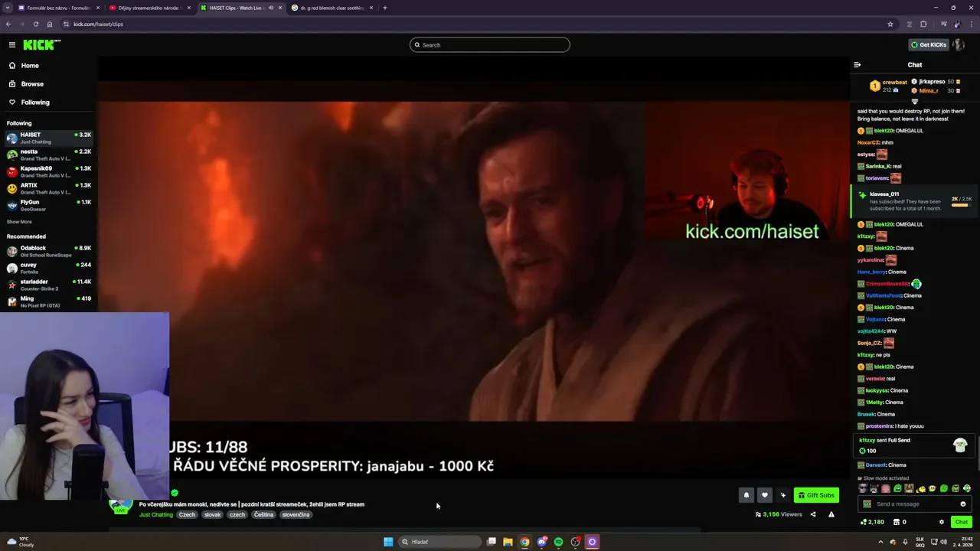Click the sparkle icon button
The image size is (980, 551).
[782, 495]
